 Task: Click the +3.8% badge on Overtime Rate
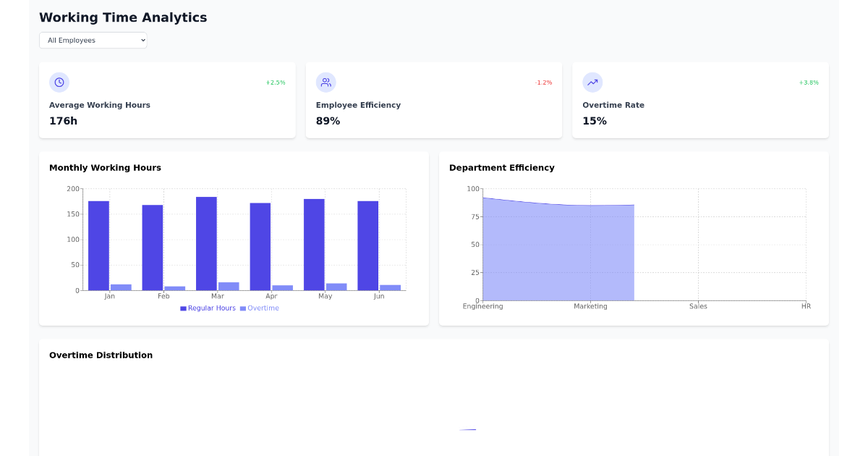[810, 83]
